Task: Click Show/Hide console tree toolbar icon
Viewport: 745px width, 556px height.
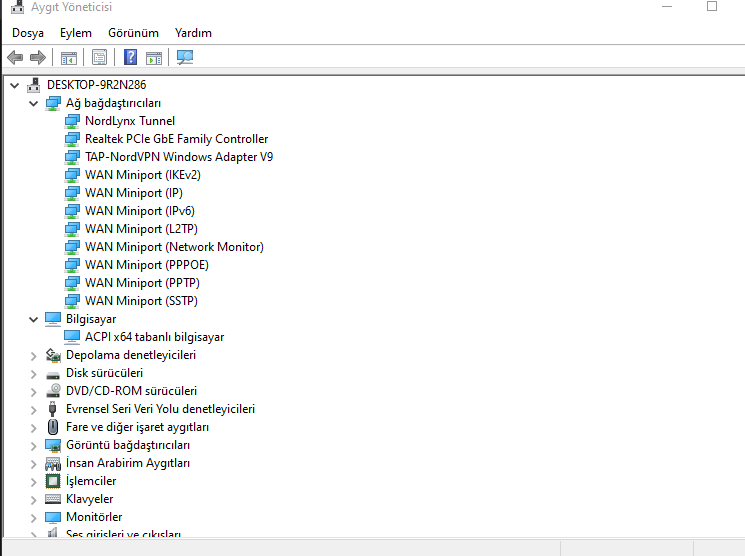Action: [x=69, y=58]
